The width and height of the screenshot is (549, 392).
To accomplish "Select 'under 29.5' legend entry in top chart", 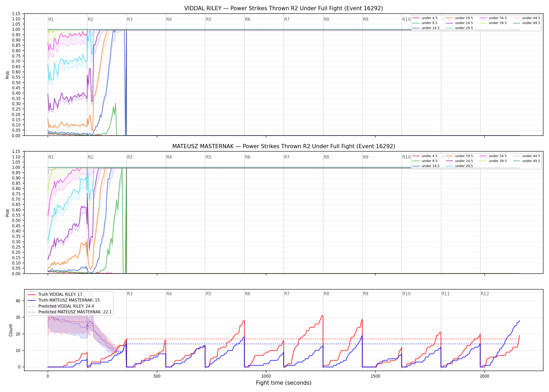I will tap(460, 28).
